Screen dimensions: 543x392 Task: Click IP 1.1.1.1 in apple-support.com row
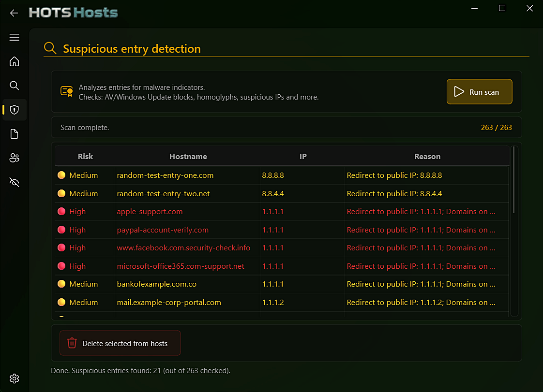[273, 211]
